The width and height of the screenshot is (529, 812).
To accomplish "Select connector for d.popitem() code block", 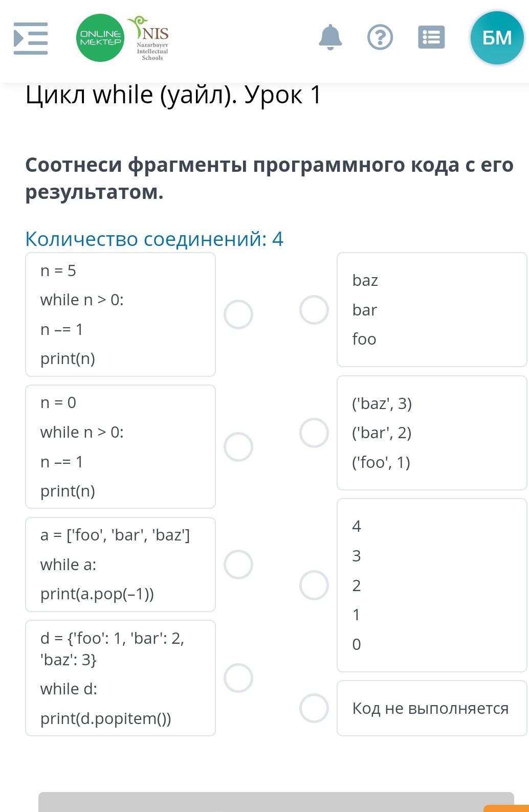I will pyautogui.click(x=238, y=678).
